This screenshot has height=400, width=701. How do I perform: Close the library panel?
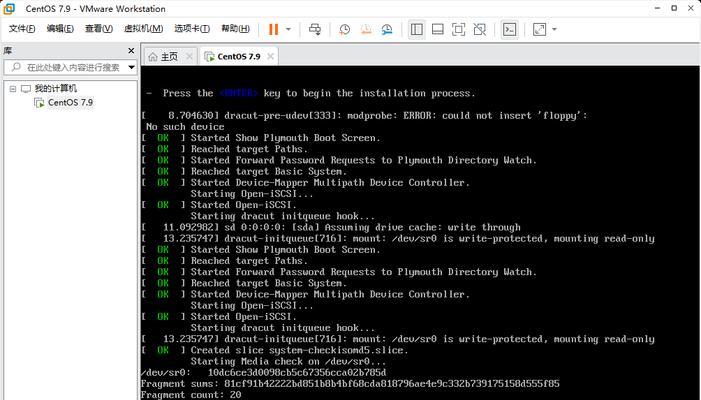pyautogui.click(x=131, y=51)
